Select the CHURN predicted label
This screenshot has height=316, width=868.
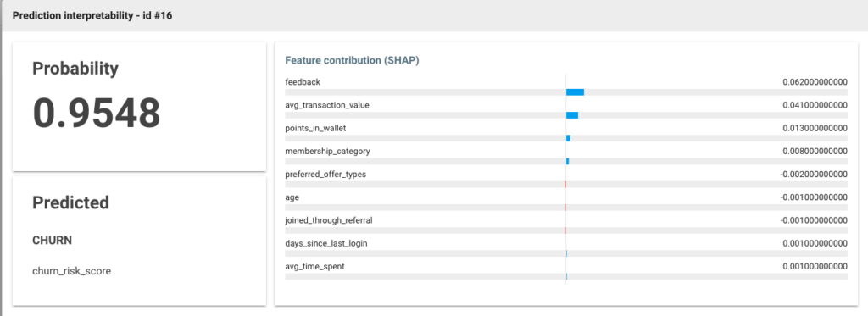[52, 241]
